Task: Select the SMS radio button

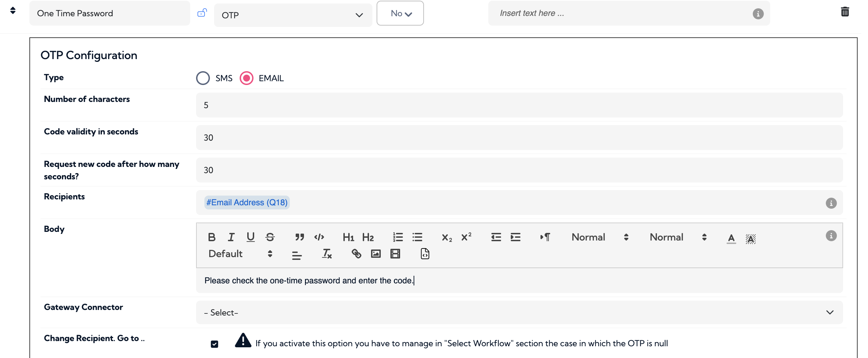Action: coord(203,78)
